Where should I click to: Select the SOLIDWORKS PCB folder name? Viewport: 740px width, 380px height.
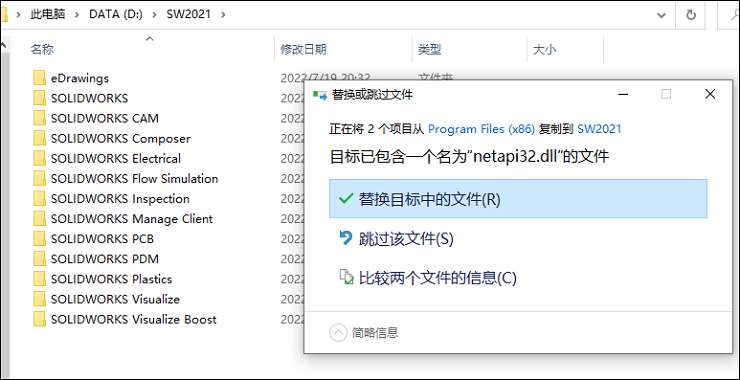pyautogui.click(x=102, y=239)
